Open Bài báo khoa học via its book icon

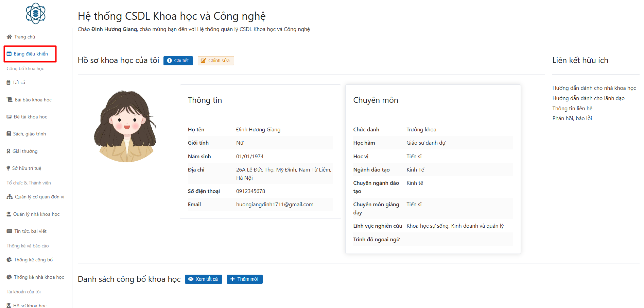pos(9,99)
